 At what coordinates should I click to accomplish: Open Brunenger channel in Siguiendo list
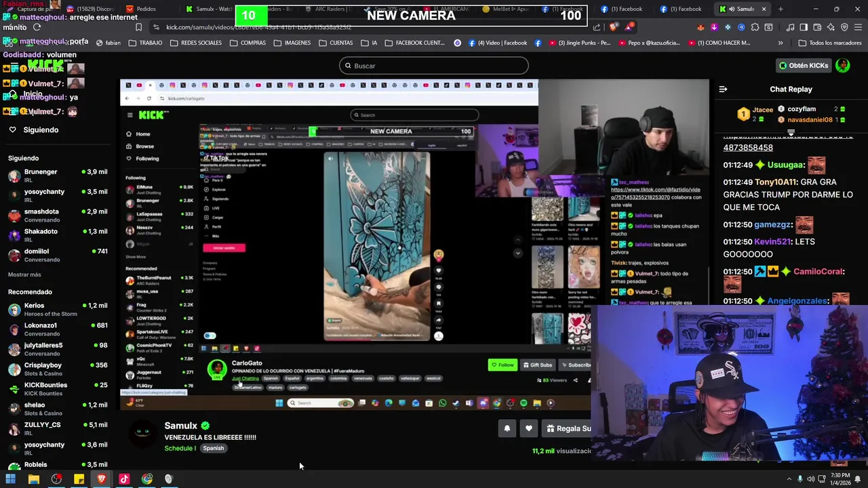(58, 176)
